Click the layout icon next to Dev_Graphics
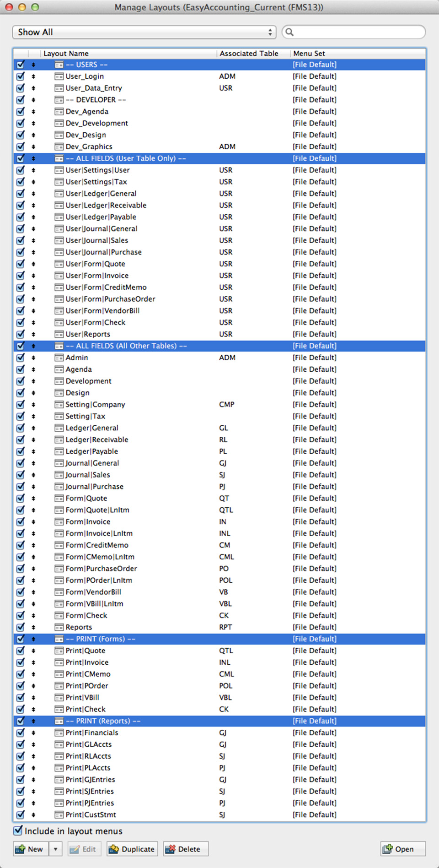 pos(59,147)
